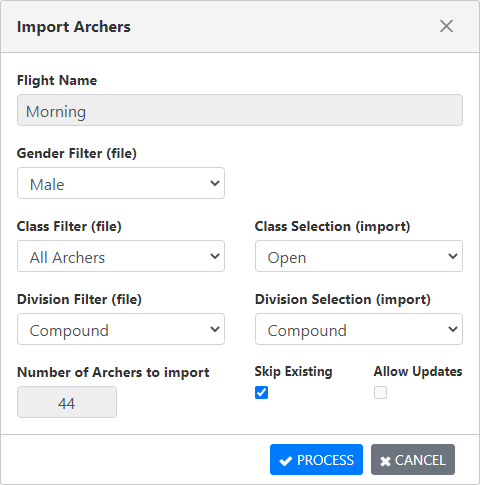Click the Flight Name field with Morning
The height and width of the screenshot is (485, 480).
pyautogui.click(x=240, y=110)
